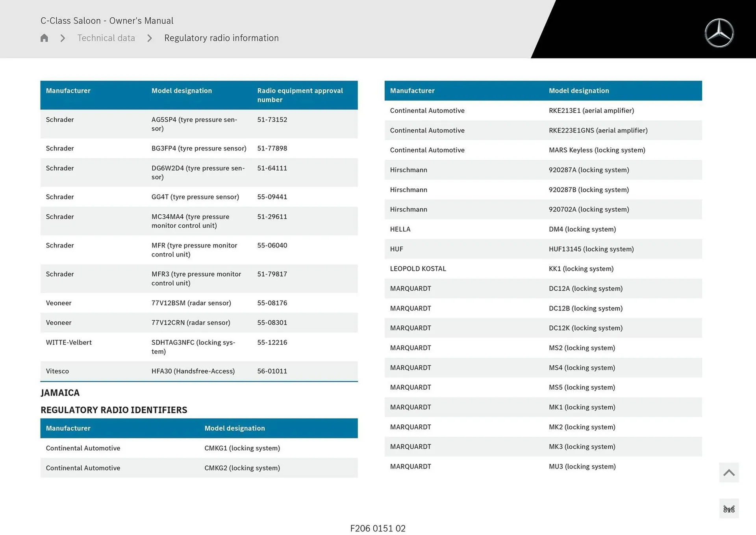Click Radio equipment approval number header
Screen dimensions: 756x535
pos(300,95)
